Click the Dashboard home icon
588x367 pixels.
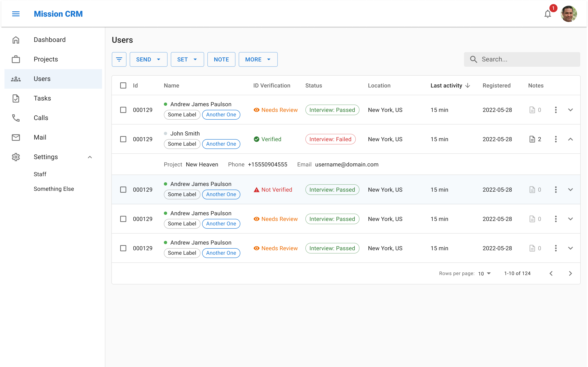pyautogui.click(x=16, y=40)
